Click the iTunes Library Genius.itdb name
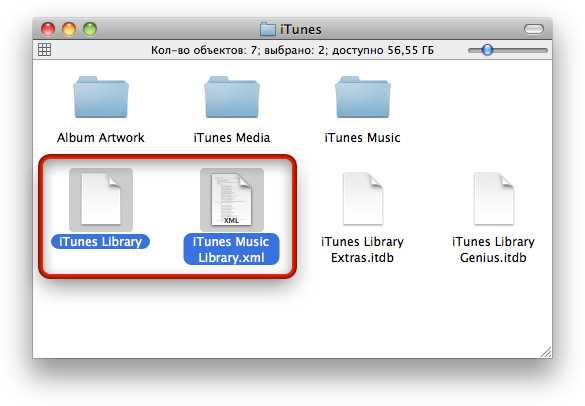This screenshot has width=585, height=406. 493,250
